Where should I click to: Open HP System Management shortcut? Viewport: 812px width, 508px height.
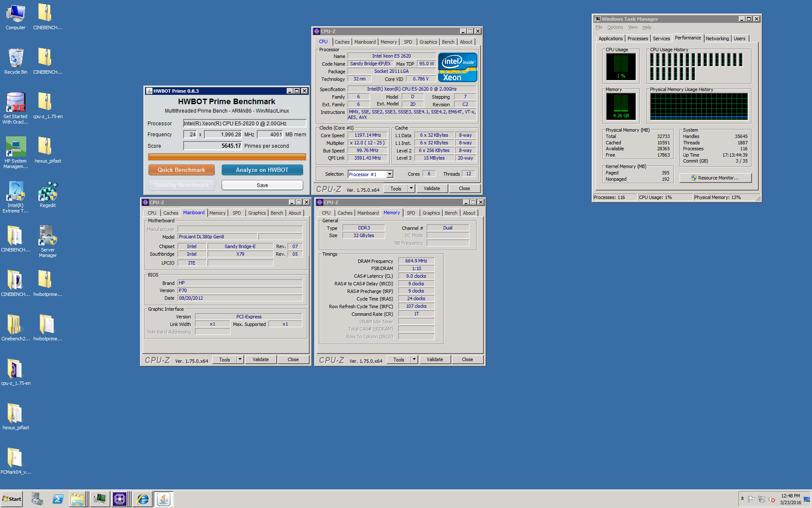(16, 152)
